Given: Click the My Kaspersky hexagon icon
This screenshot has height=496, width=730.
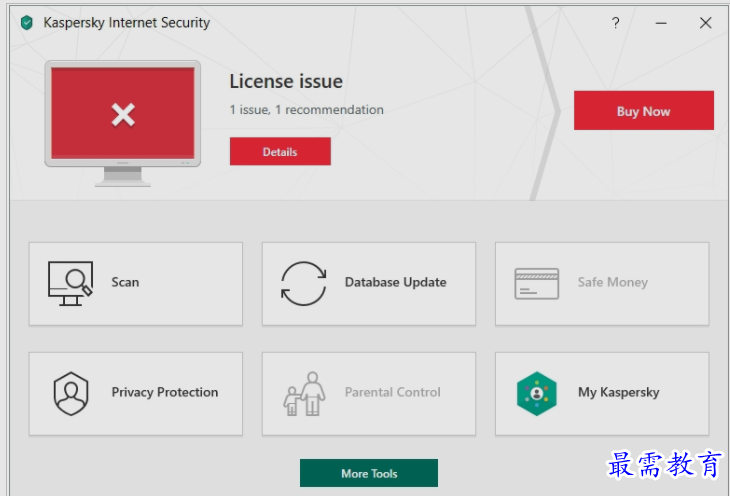Looking at the screenshot, I should click(537, 394).
